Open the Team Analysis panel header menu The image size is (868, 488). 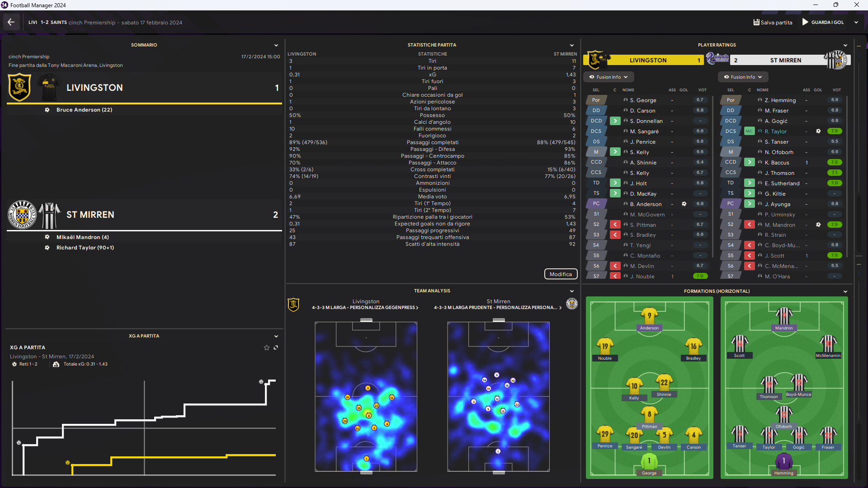tap(571, 291)
